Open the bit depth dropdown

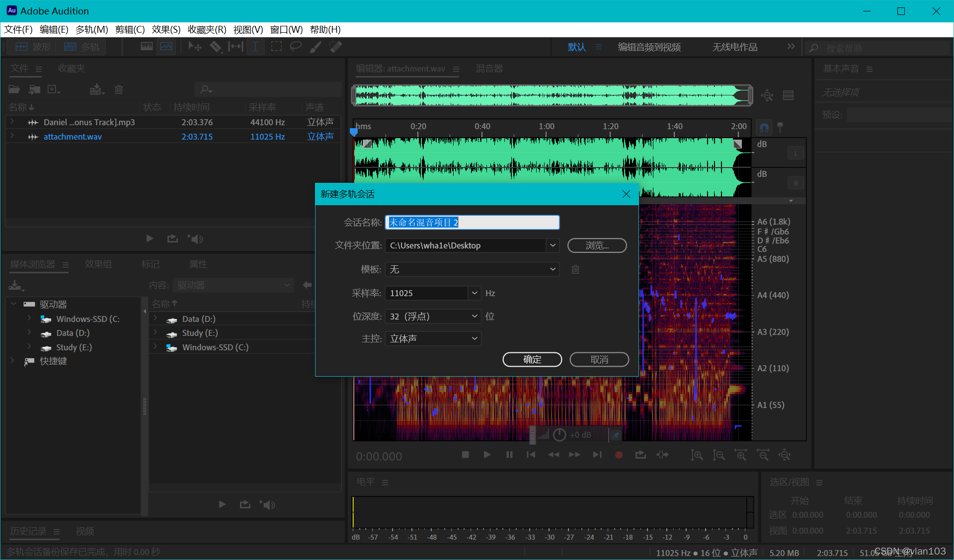point(475,316)
